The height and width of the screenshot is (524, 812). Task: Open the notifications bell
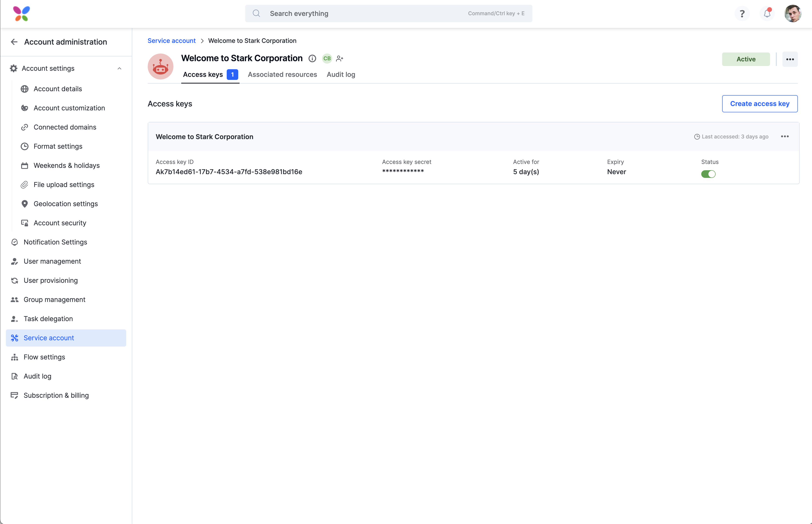[x=767, y=14]
